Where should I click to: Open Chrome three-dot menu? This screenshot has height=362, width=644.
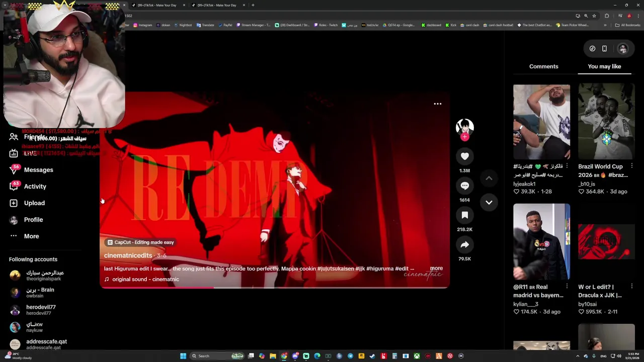coord(638,16)
